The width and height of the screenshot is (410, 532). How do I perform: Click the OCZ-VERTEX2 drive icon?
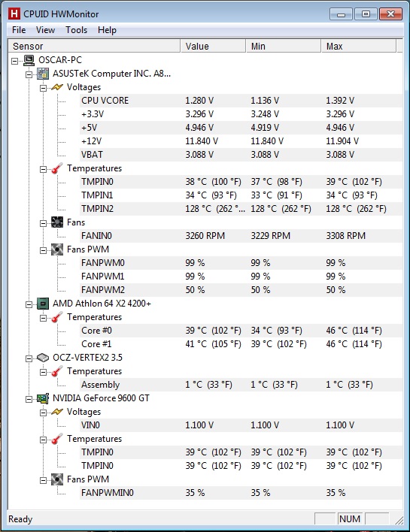tap(43, 358)
